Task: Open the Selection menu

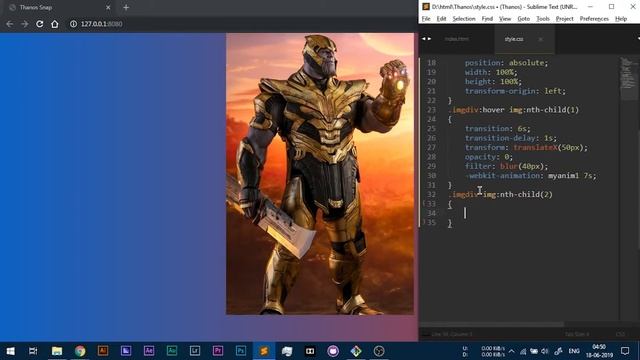Action: (464, 19)
